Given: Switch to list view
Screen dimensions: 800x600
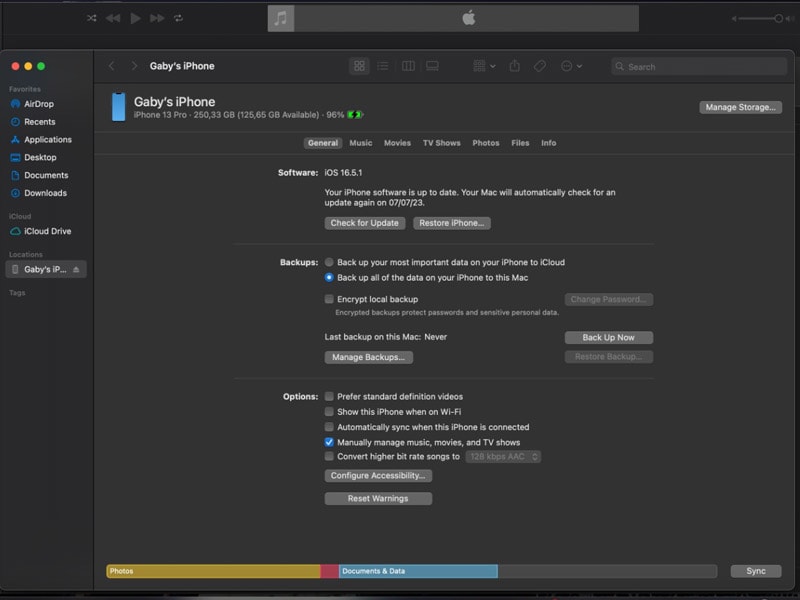Looking at the screenshot, I should [x=383, y=66].
